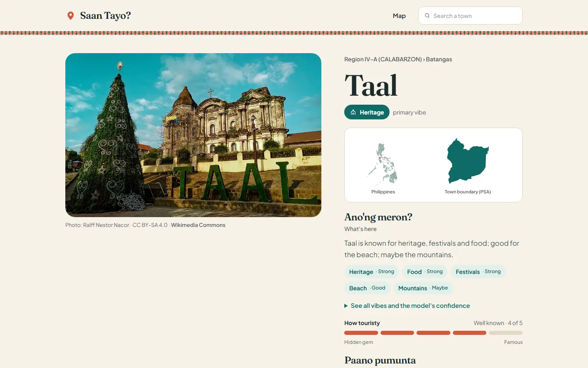The image size is (588, 368).
Task: Click the Town boundary (PSA) caption
Action: tap(468, 192)
